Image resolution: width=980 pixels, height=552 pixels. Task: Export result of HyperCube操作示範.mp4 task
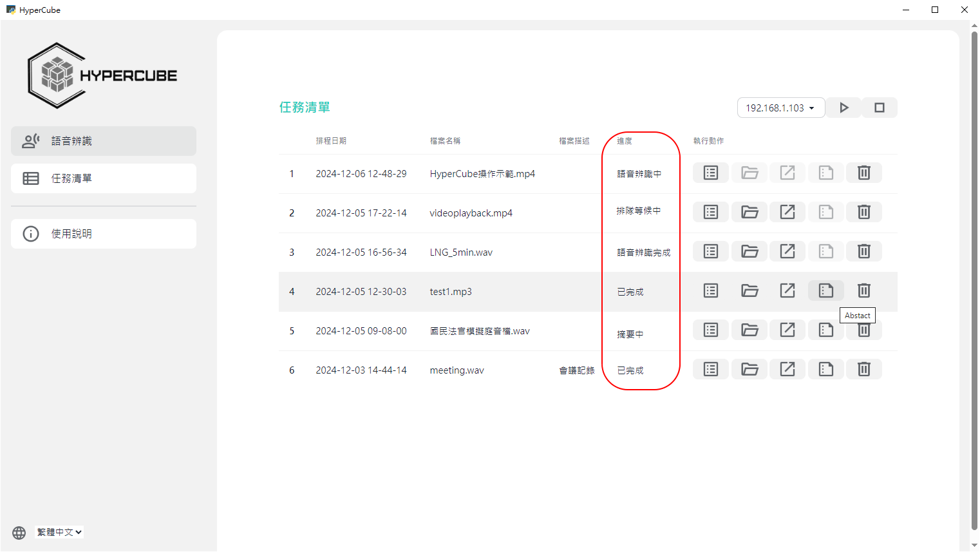coord(787,173)
